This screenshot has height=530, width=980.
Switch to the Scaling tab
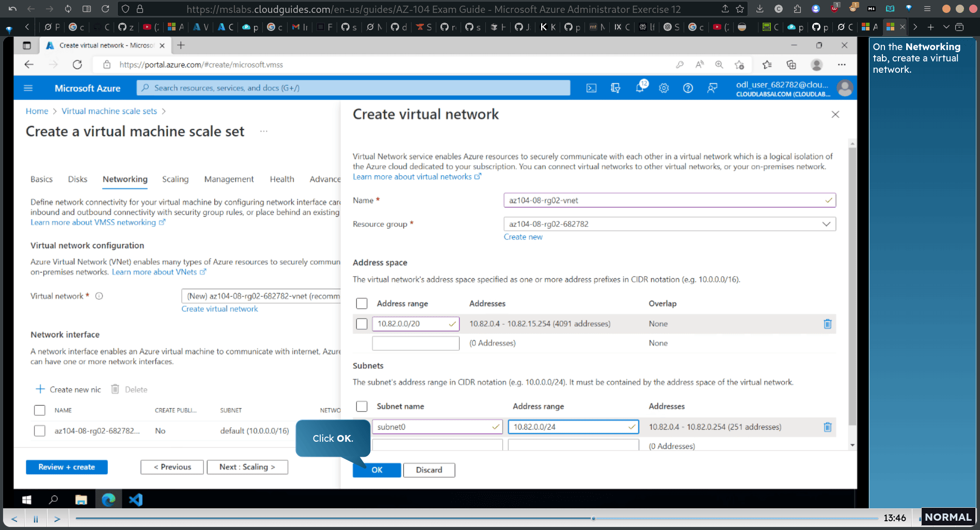(176, 179)
